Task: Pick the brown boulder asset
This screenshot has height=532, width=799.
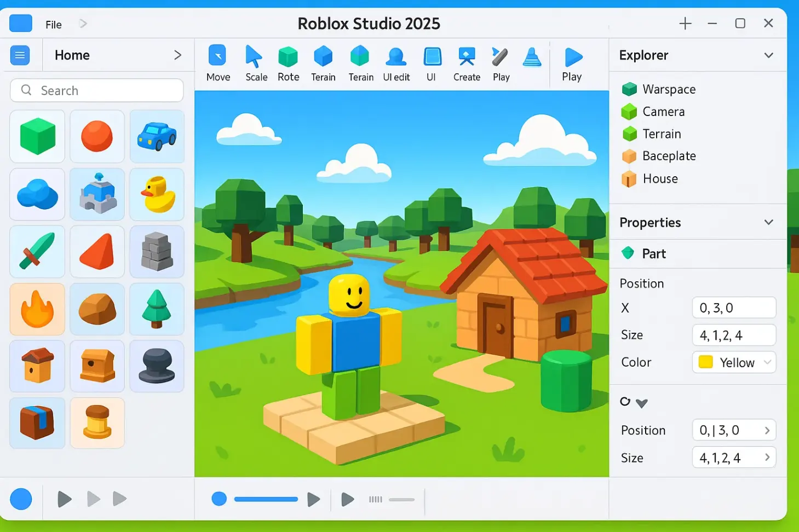Action: click(97, 309)
